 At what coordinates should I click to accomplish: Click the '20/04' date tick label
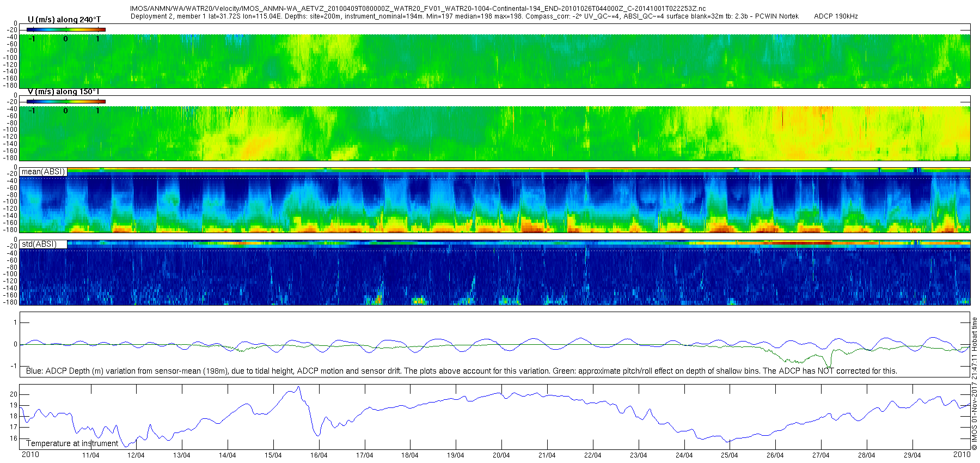click(501, 455)
